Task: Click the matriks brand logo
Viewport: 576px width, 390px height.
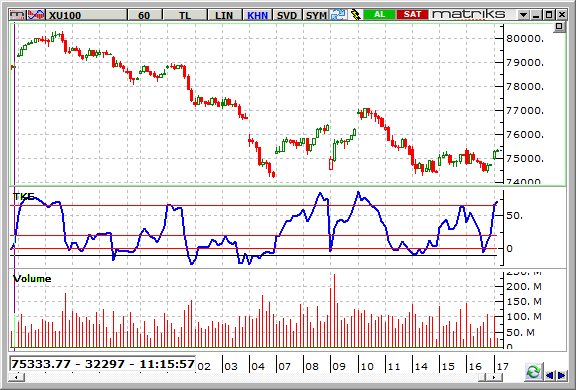Action: [469, 14]
